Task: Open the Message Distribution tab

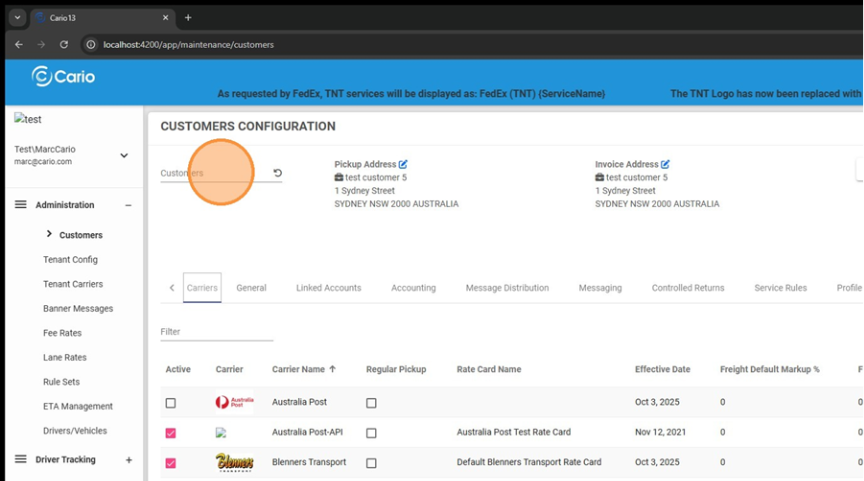Action: pyautogui.click(x=507, y=288)
